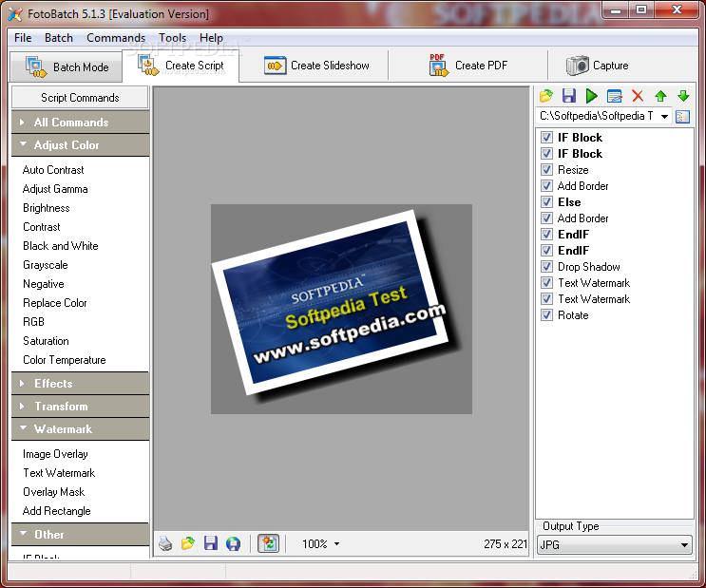Open the File menu
The width and height of the screenshot is (706, 588).
[23, 38]
